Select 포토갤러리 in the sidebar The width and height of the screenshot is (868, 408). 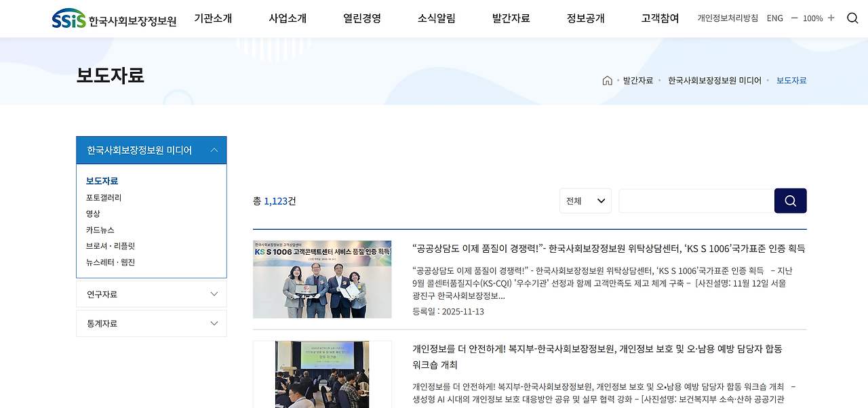click(104, 198)
